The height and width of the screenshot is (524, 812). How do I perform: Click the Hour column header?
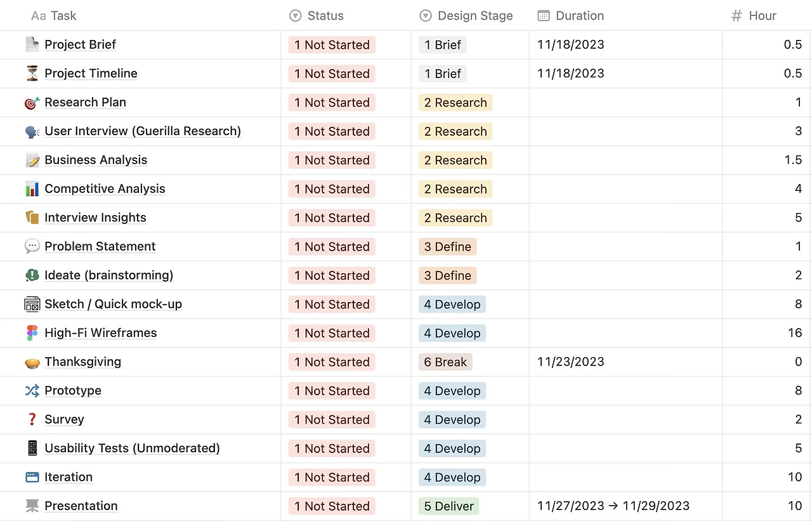762,16
